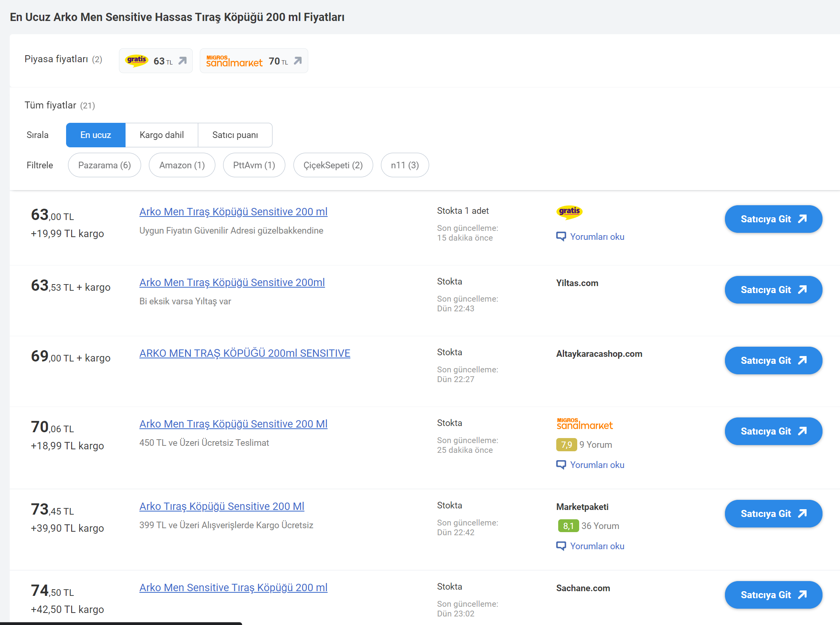Click 'Yorumları oku' in the Sanalmarket row
840x625 pixels.
(597, 465)
